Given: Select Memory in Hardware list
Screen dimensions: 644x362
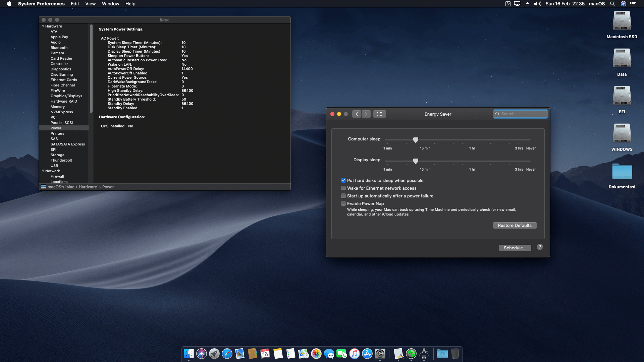Looking at the screenshot, I should coord(58,107).
